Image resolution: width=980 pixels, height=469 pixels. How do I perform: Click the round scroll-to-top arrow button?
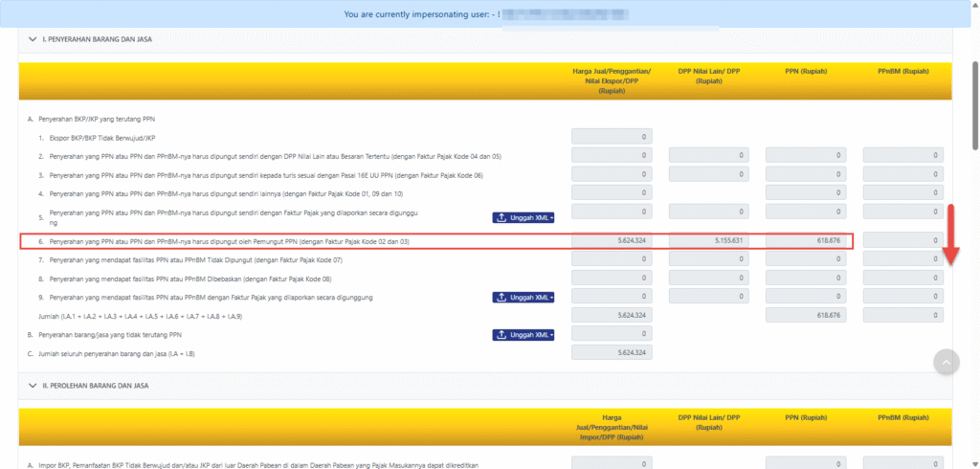(946, 361)
